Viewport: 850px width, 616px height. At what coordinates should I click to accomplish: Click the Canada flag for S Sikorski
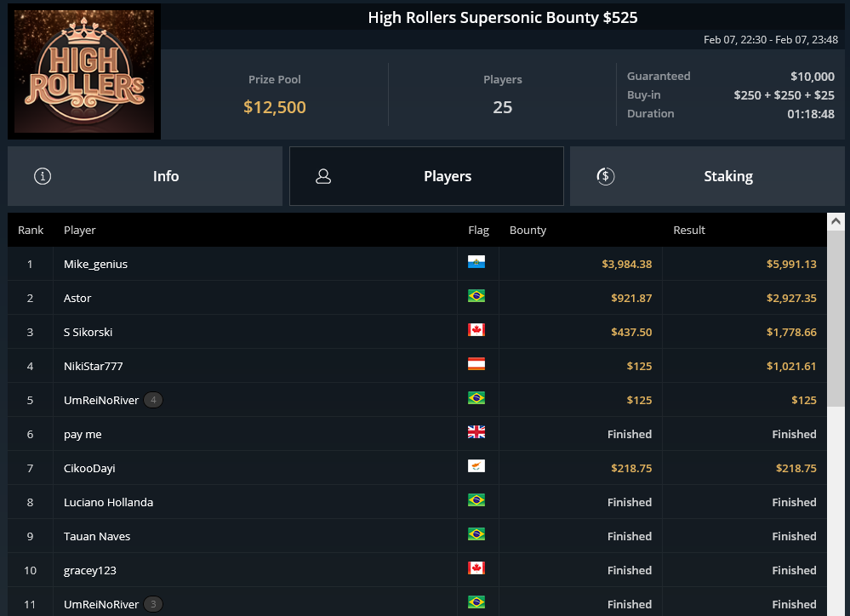[476, 330]
